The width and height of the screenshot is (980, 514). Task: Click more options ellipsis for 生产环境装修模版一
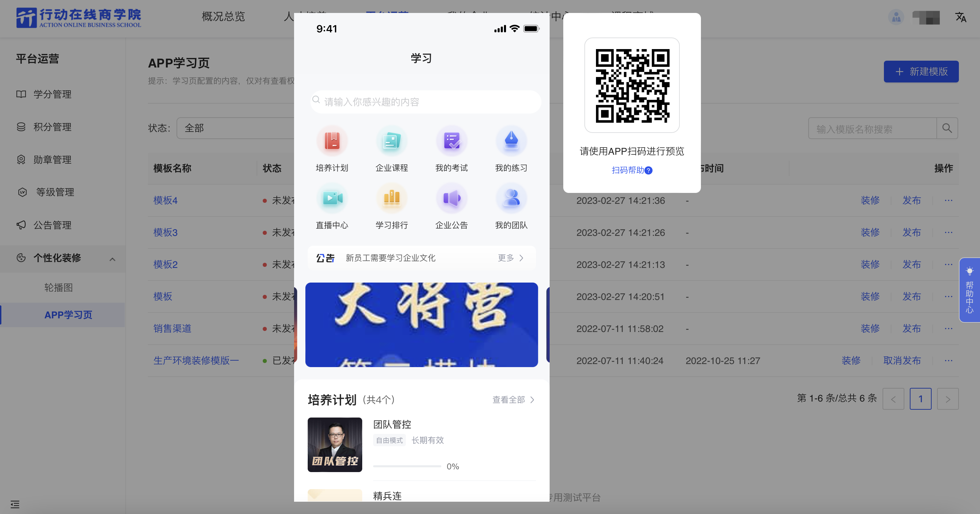[948, 360]
